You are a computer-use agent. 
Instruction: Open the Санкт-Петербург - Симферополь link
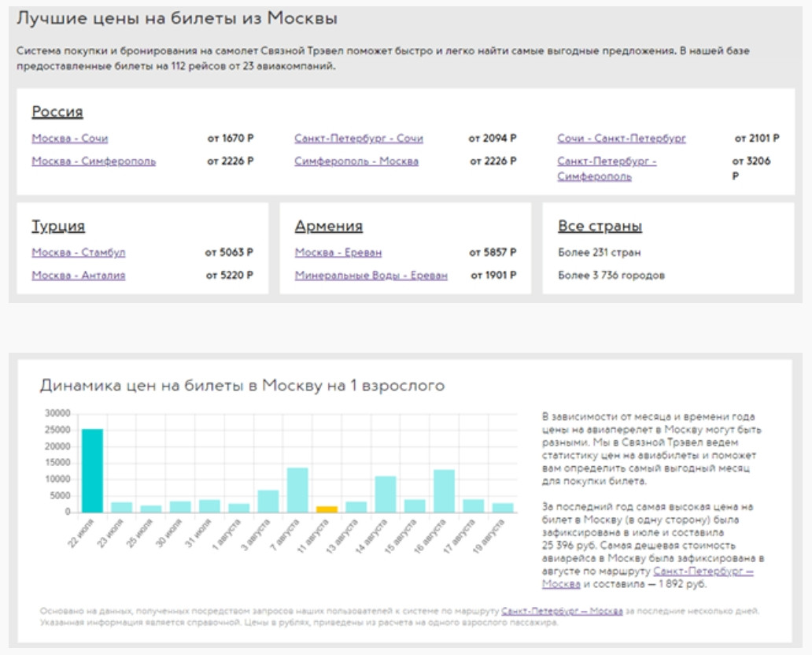point(606,168)
